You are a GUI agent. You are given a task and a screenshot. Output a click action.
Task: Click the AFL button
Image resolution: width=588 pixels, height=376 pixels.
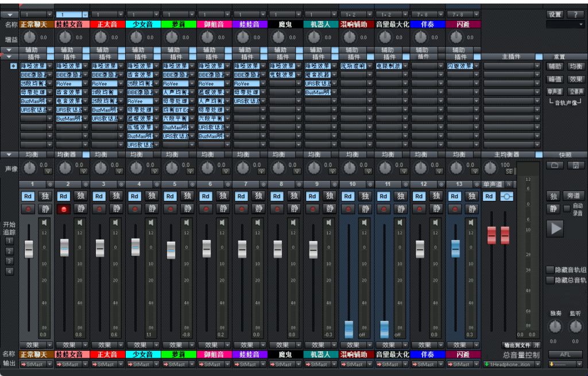[565, 354]
